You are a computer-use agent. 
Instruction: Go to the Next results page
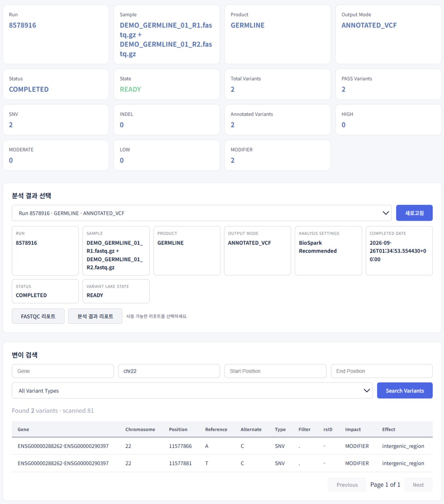(418, 485)
